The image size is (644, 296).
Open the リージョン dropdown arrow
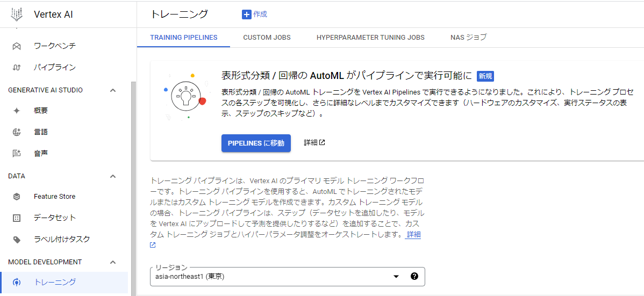396,276
